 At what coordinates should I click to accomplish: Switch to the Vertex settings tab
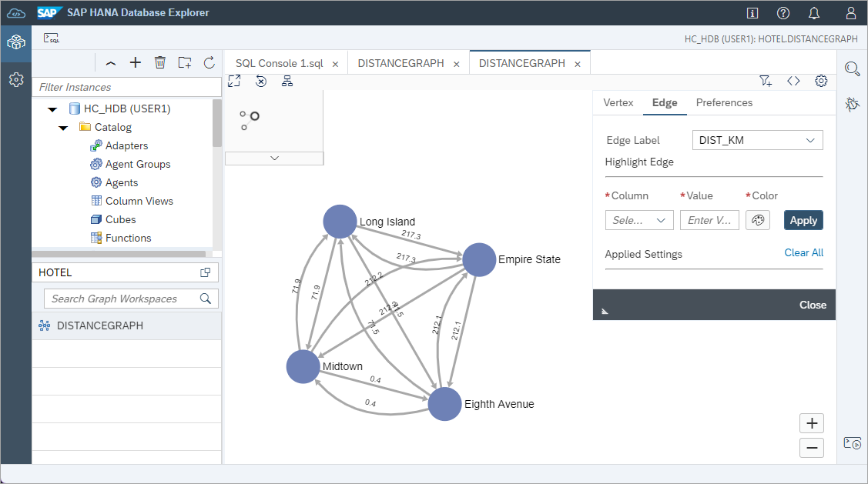(x=618, y=102)
